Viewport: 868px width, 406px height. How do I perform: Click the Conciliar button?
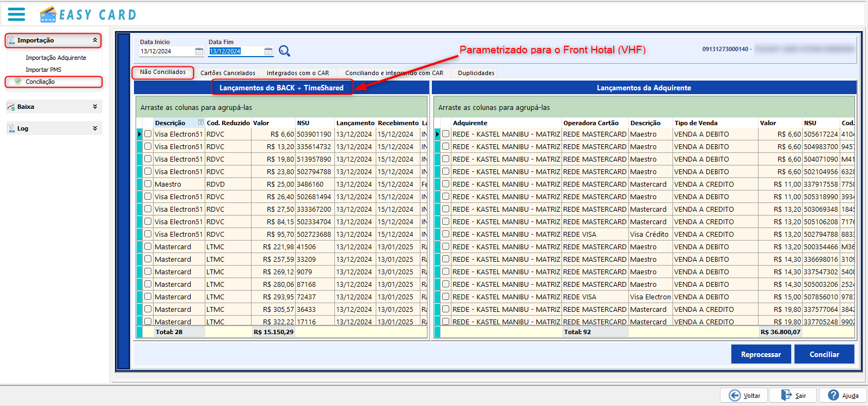824,354
